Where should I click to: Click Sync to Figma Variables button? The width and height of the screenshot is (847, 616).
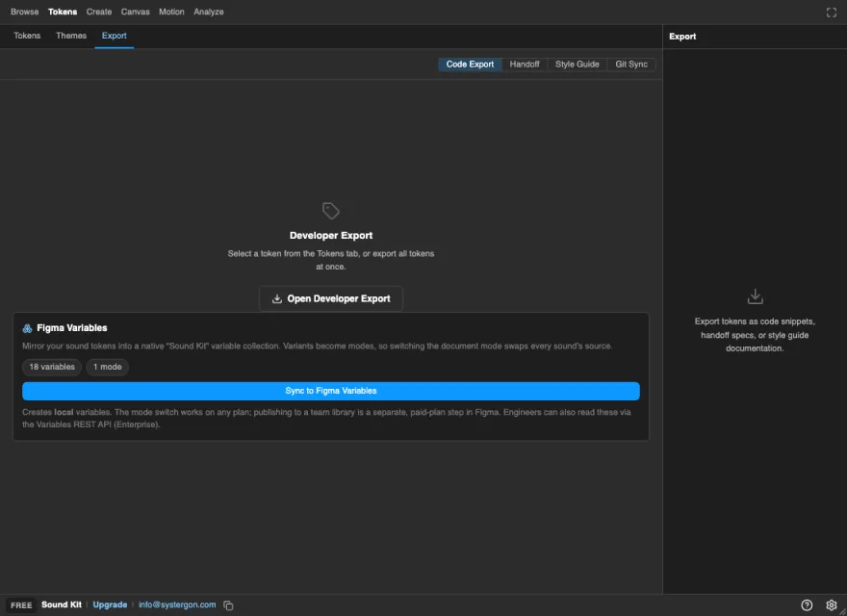[330, 391]
